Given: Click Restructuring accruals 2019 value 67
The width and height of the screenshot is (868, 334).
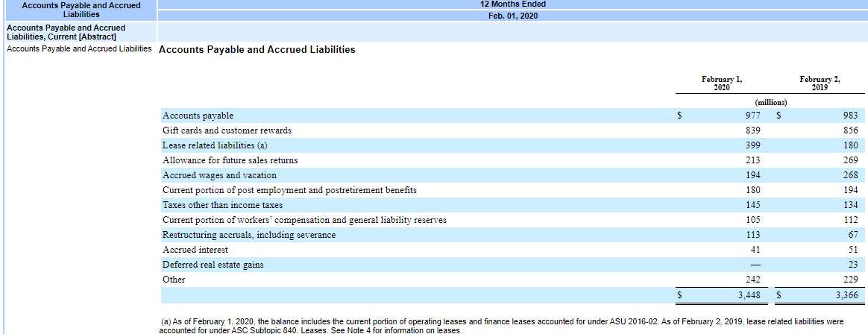Looking at the screenshot, I should click(853, 235).
